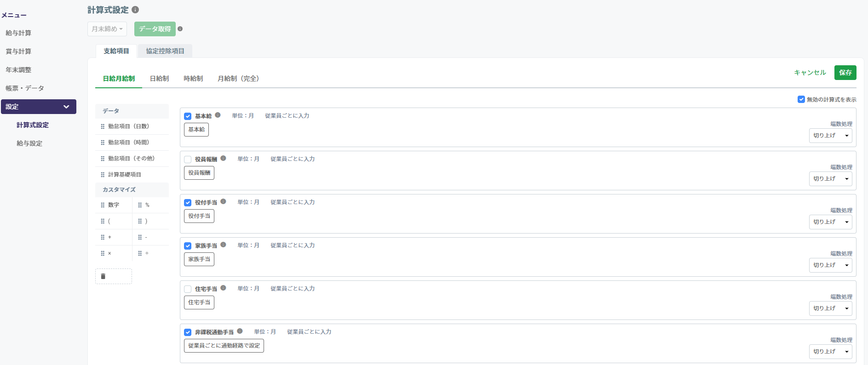The width and height of the screenshot is (868, 365).
Task: Enable the 役員報酬 checkbox
Action: [188, 160]
